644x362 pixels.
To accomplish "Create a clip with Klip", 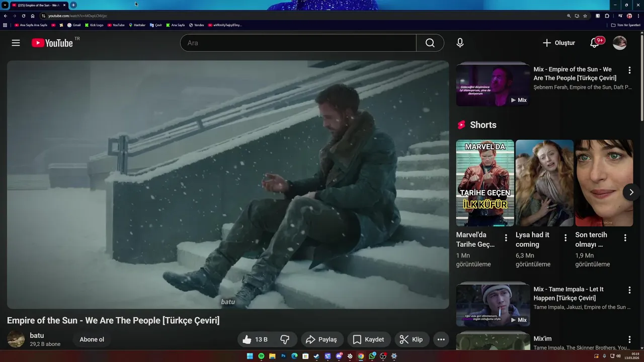I will (x=412, y=339).
